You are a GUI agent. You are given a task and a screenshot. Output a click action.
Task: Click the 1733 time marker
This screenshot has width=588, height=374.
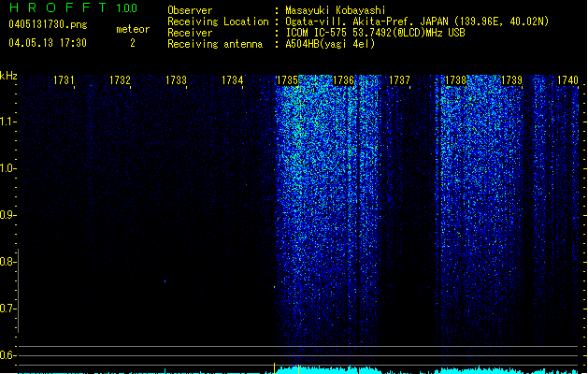tap(176, 80)
